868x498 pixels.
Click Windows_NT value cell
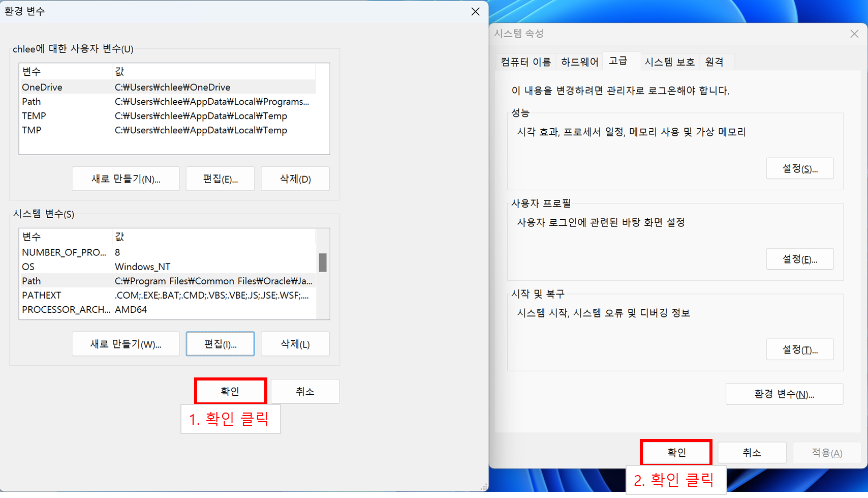tap(142, 267)
